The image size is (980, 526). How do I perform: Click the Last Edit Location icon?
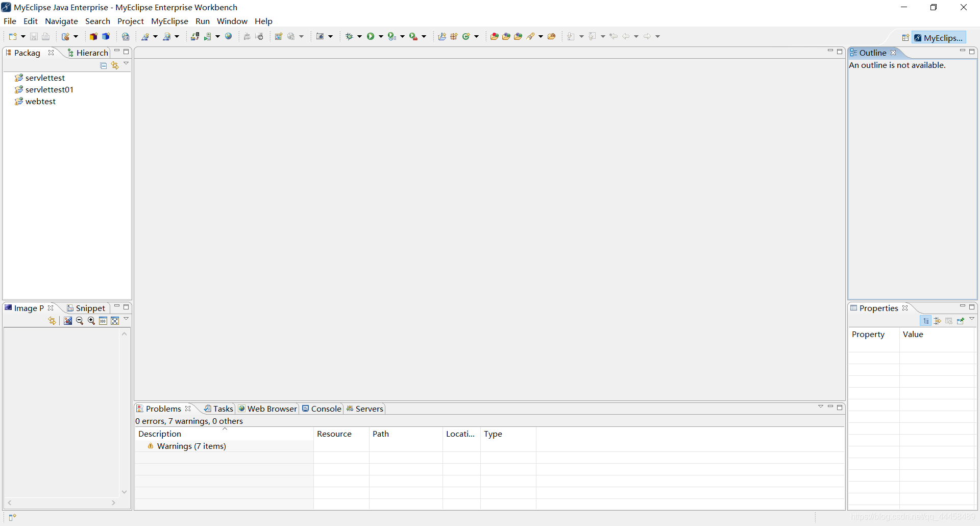[x=614, y=36]
